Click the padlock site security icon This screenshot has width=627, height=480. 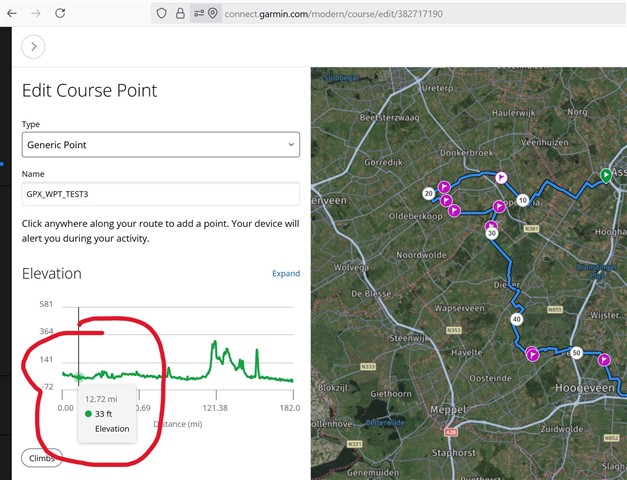click(180, 13)
